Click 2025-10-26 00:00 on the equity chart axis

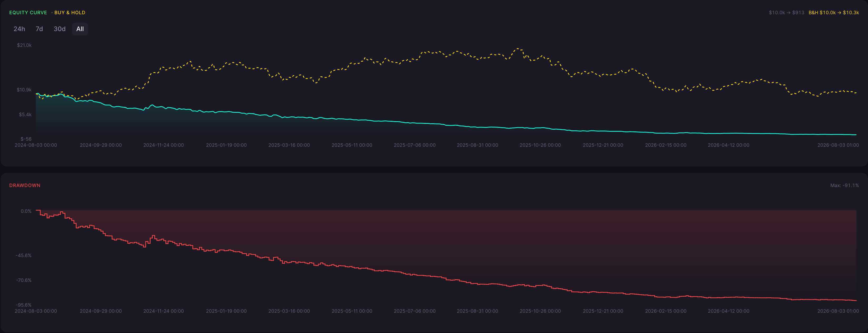tap(540, 145)
